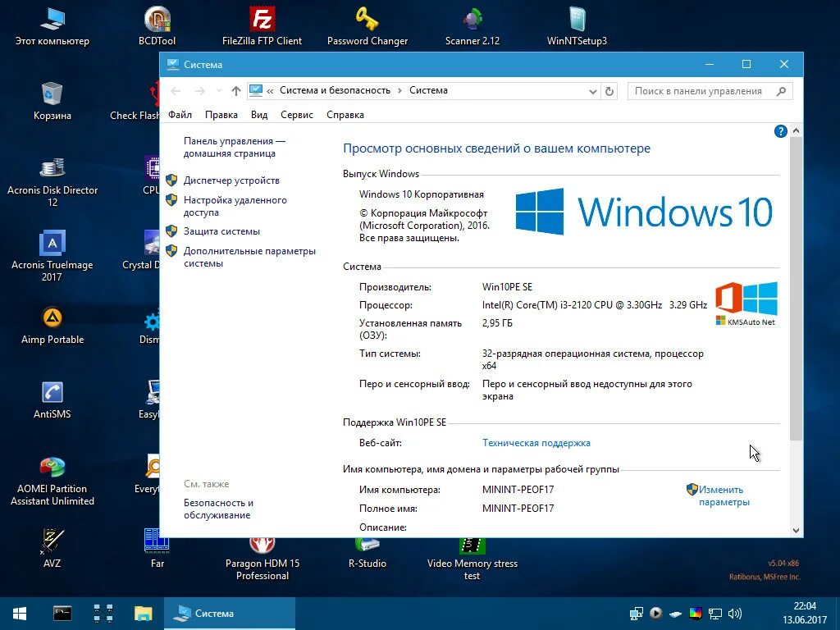The image size is (840, 630).
Task: Click the Windows Start button
Action: [20, 614]
